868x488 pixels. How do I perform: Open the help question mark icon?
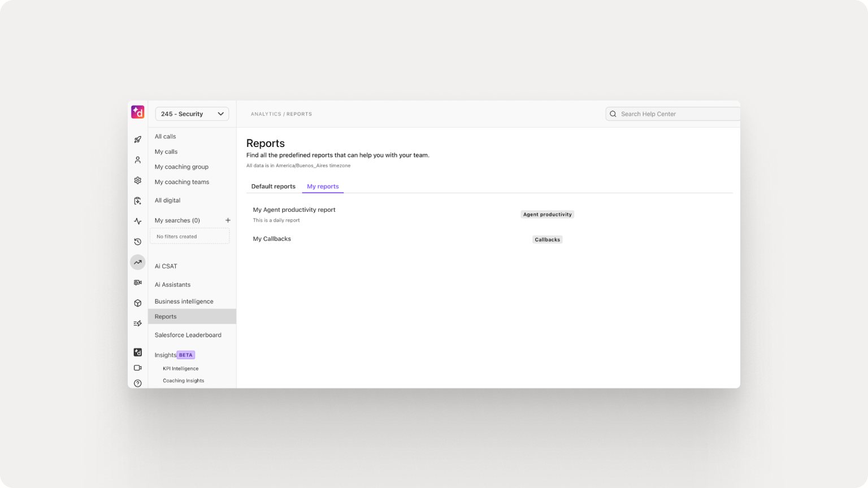pyautogui.click(x=137, y=383)
